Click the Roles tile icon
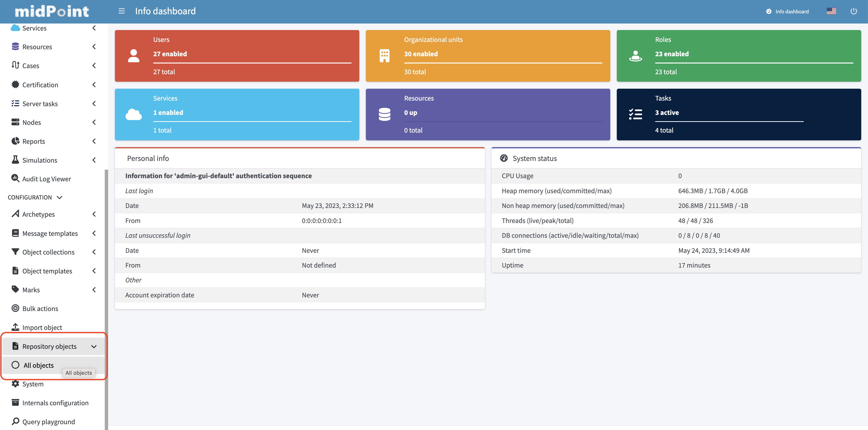868x430 pixels. (635, 56)
